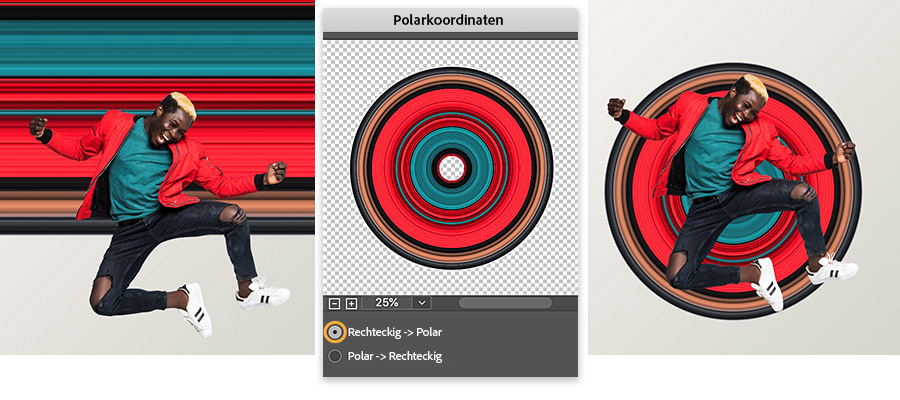Screen dimensions: 900x400
Task: Click scrollbar track right of the thumb
Action: 563,303
